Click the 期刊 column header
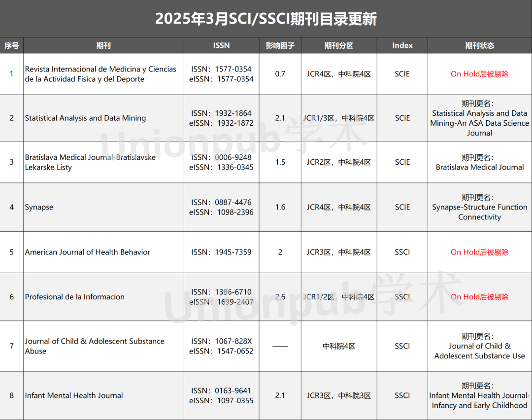 coord(103,45)
